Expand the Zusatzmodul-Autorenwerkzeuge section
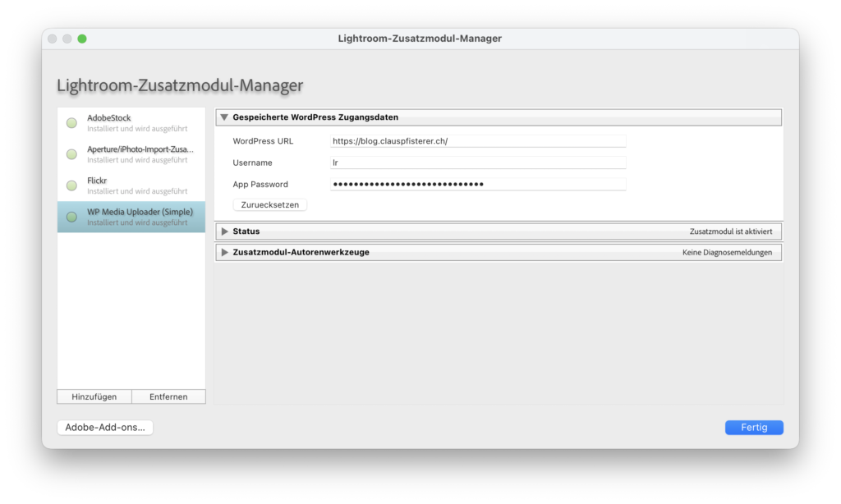Image resolution: width=841 pixels, height=504 pixels. 224,252
